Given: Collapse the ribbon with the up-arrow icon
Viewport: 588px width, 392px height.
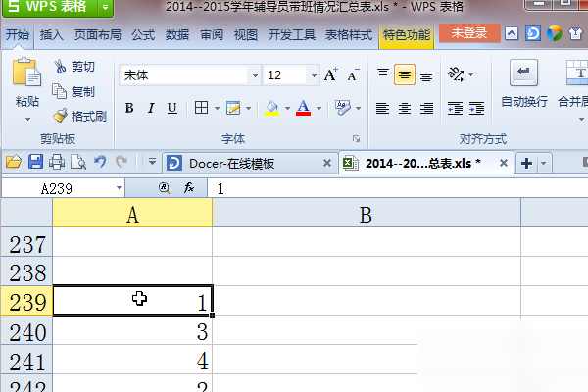Looking at the screenshot, I should pyautogui.click(x=512, y=33).
